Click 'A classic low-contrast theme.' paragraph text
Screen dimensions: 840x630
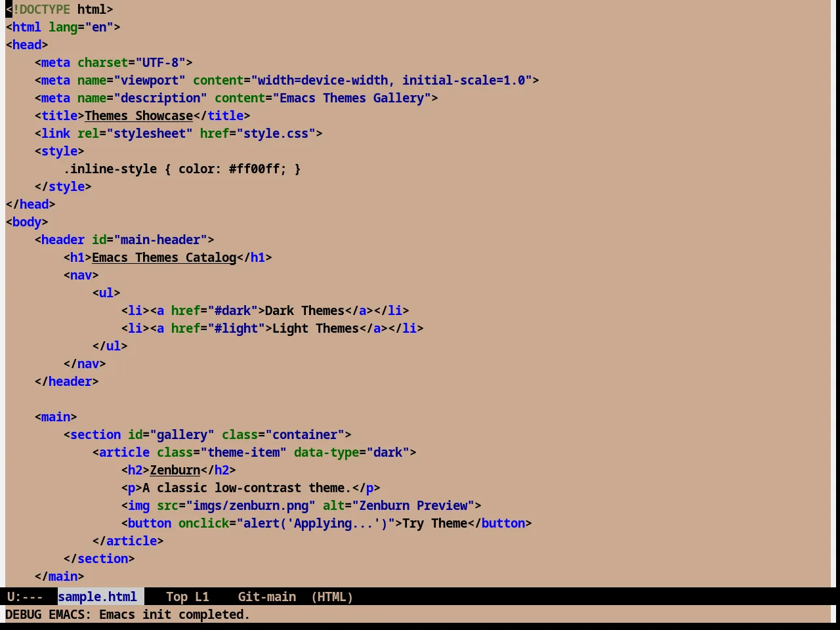point(247,488)
